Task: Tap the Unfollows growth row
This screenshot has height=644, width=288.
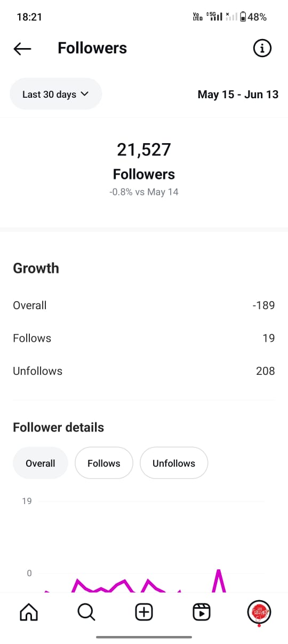Action: (x=144, y=371)
